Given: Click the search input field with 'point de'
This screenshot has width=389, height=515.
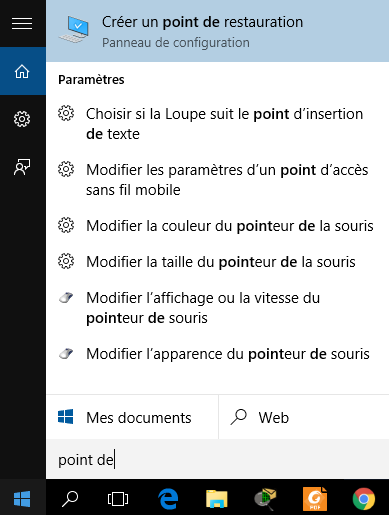Looking at the screenshot, I should pyautogui.click(x=217, y=460).
